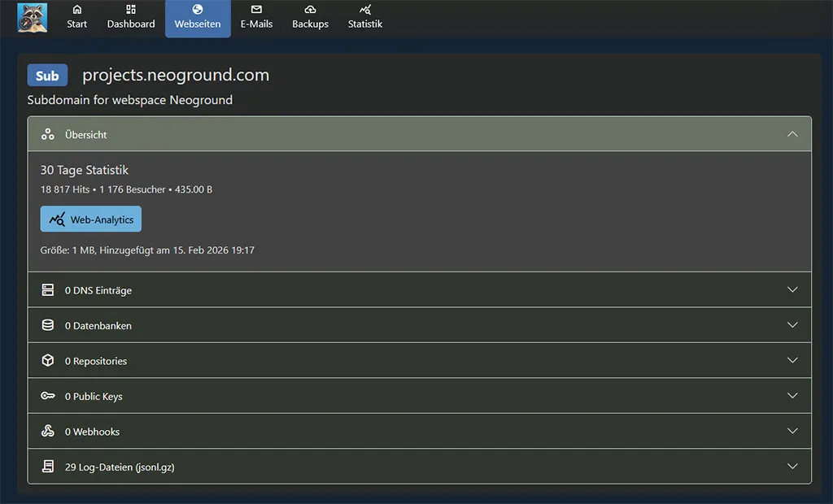Image resolution: width=833 pixels, height=504 pixels.
Task: Click the Übersicht nodes icon
Action: (48, 134)
